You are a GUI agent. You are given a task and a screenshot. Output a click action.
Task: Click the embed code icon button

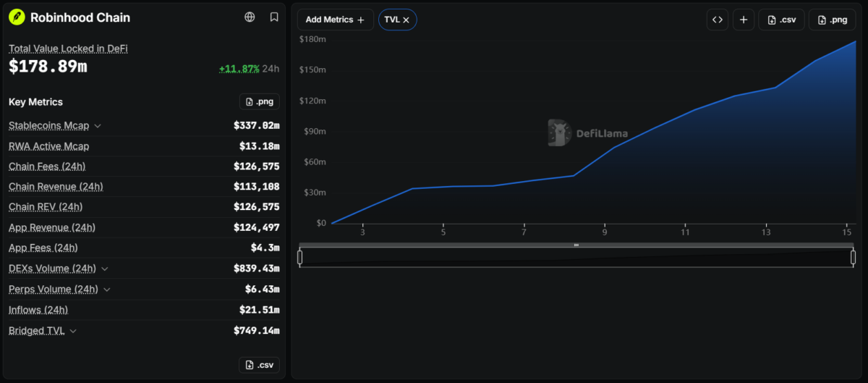(718, 20)
